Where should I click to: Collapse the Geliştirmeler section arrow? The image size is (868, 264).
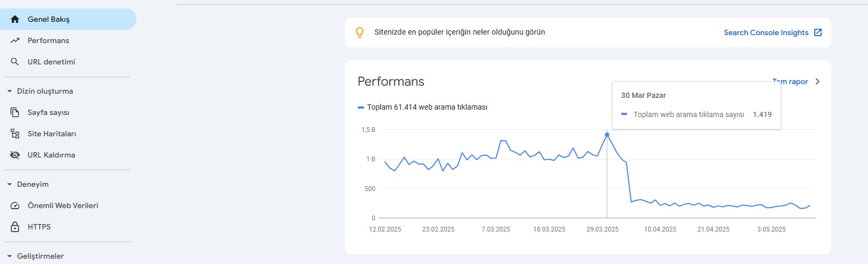pyautogui.click(x=10, y=256)
